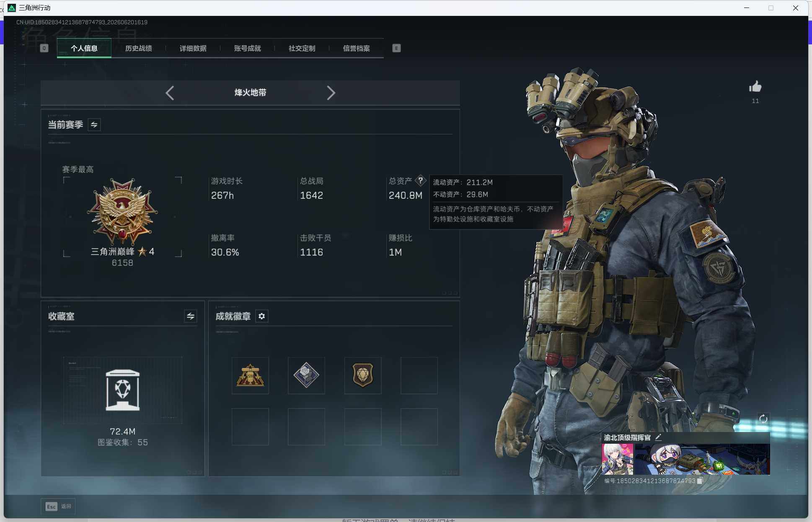Click the 图鉴收集: 55 text
This screenshot has height=522, width=812.
point(122,442)
